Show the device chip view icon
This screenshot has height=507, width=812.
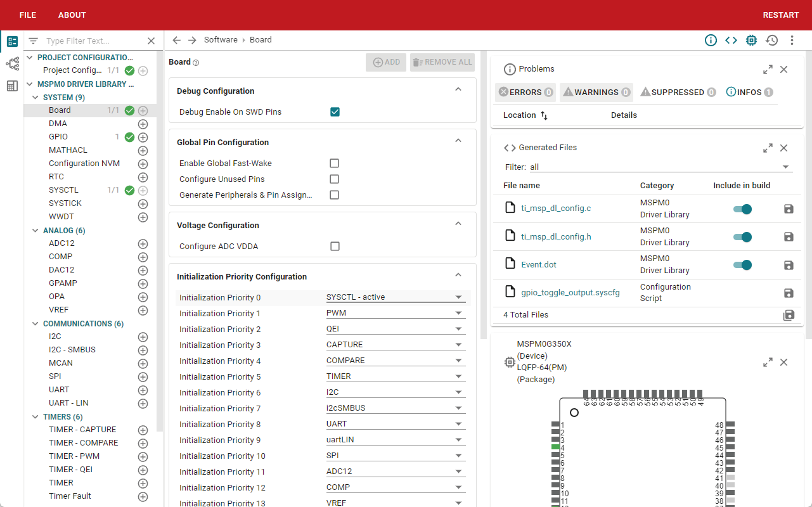751,40
